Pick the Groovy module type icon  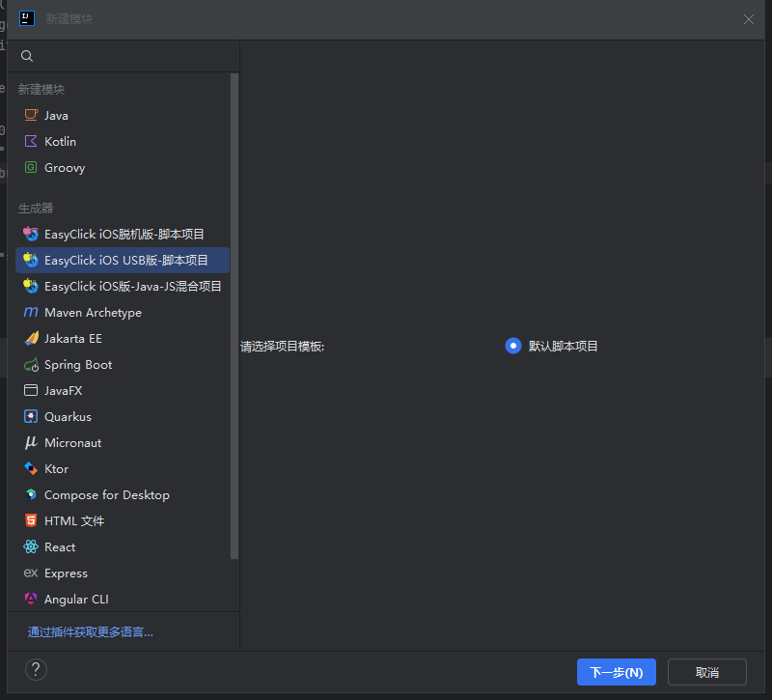tap(31, 167)
